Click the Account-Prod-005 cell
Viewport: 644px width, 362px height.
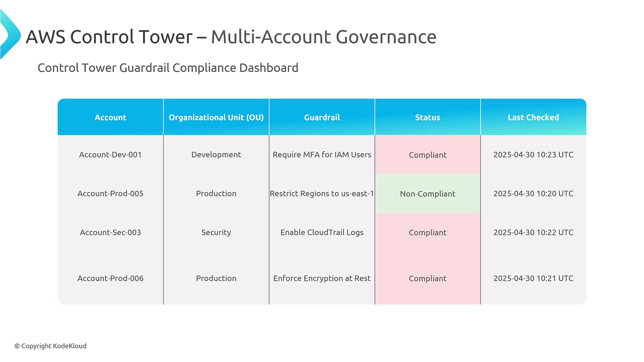click(x=110, y=193)
